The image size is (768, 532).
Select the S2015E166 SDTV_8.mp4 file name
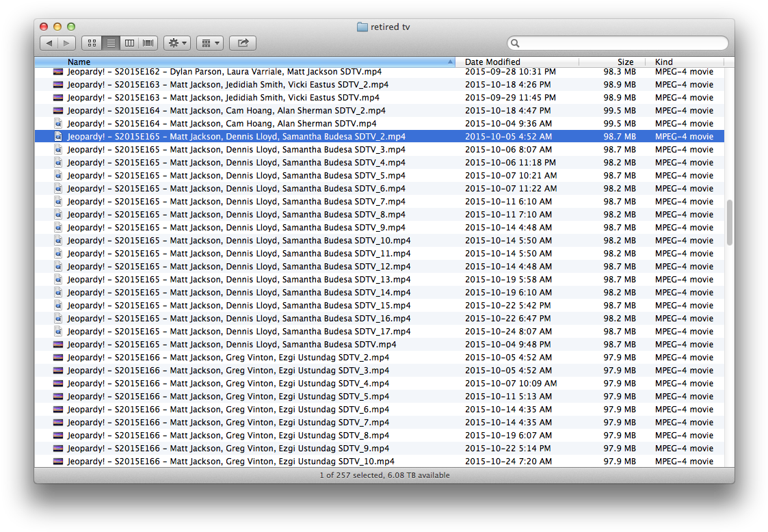point(228,436)
